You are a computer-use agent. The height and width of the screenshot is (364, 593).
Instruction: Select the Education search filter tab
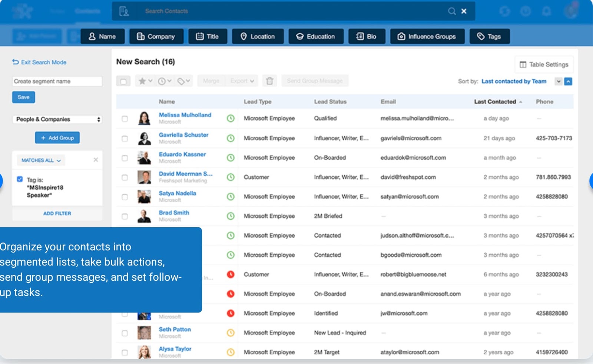pos(316,36)
